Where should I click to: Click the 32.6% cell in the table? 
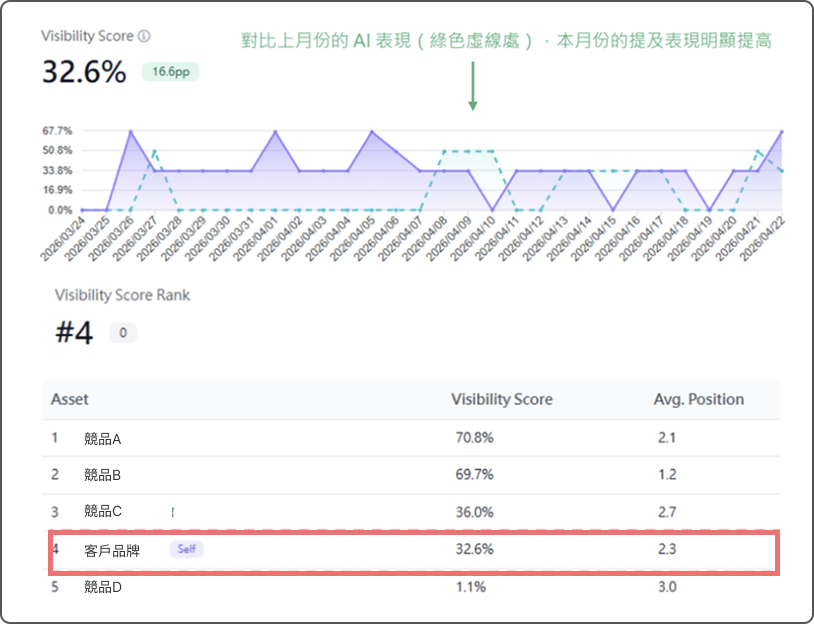(x=474, y=549)
